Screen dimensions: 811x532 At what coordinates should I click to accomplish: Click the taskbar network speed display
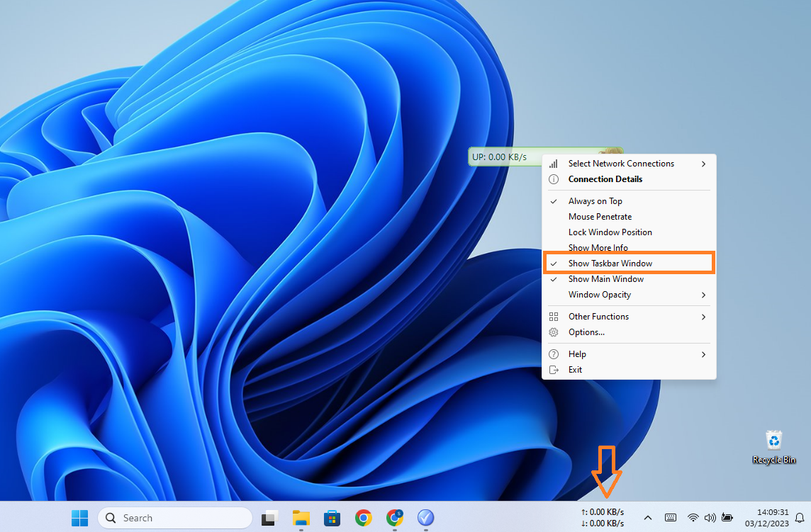(x=603, y=518)
